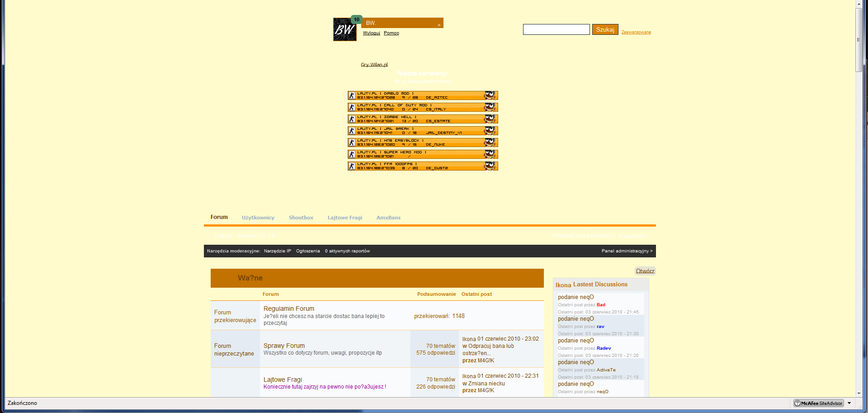Screen dimensions: 868x413
Task: Expand the Panel administracyjny menu
Action: pyautogui.click(x=627, y=251)
